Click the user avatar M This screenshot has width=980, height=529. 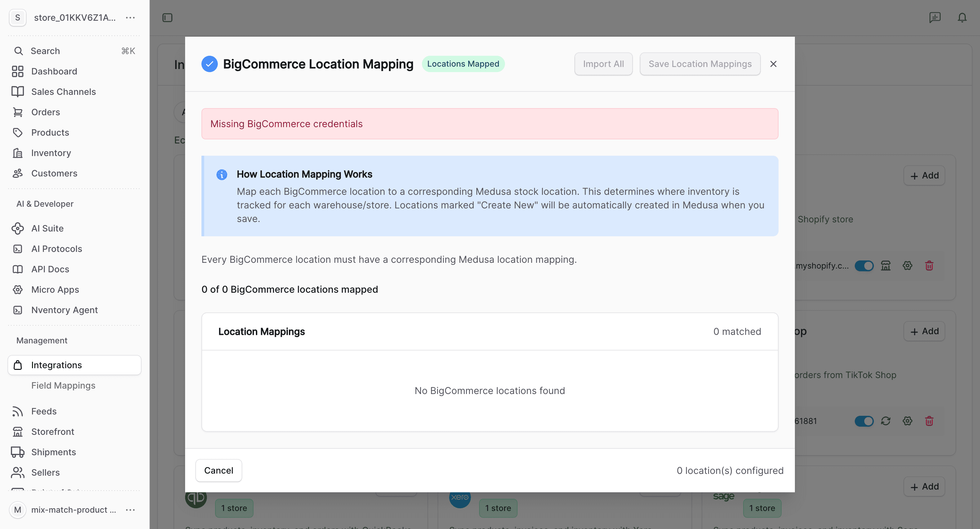click(x=17, y=510)
